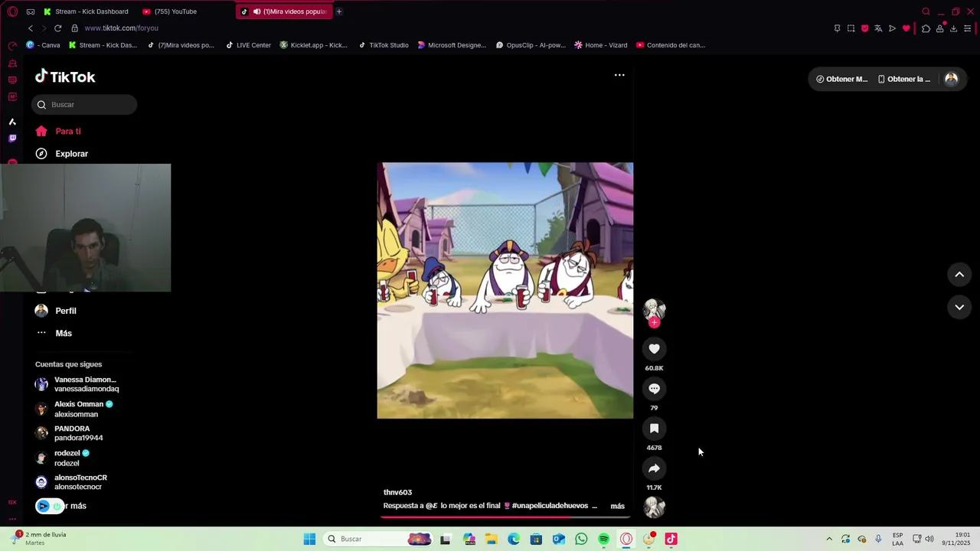The height and width of the screenshot is (551, 980).
Task: Click the Obtener la app button
Action: pyautogui.click(x=904, y=79)
